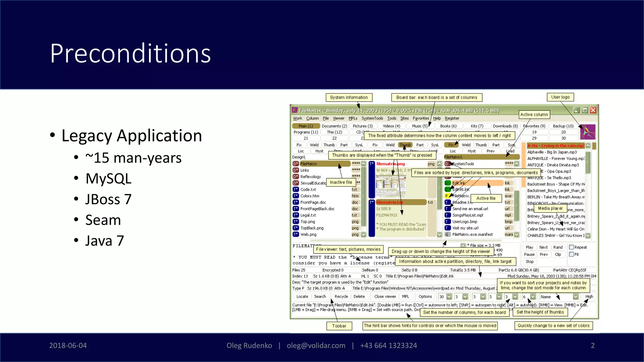Open the SystemTools menu
644x362 pixels.
pyautogui.click(x=372, y=118)
